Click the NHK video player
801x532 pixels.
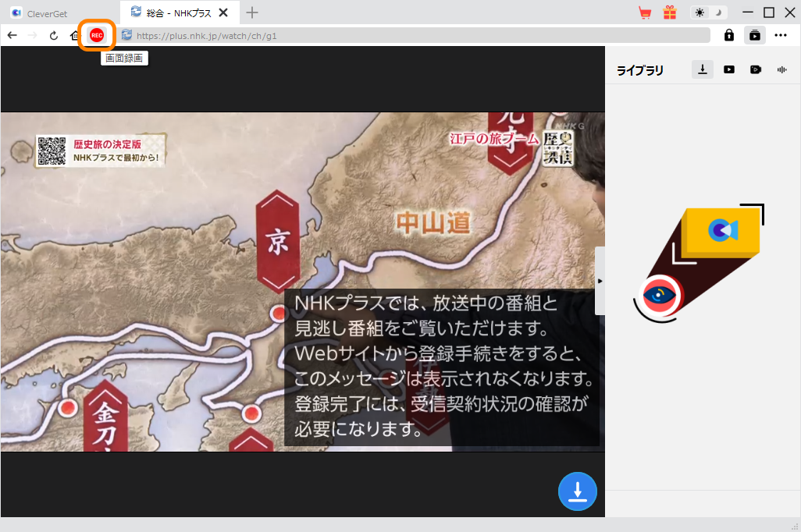302,282
